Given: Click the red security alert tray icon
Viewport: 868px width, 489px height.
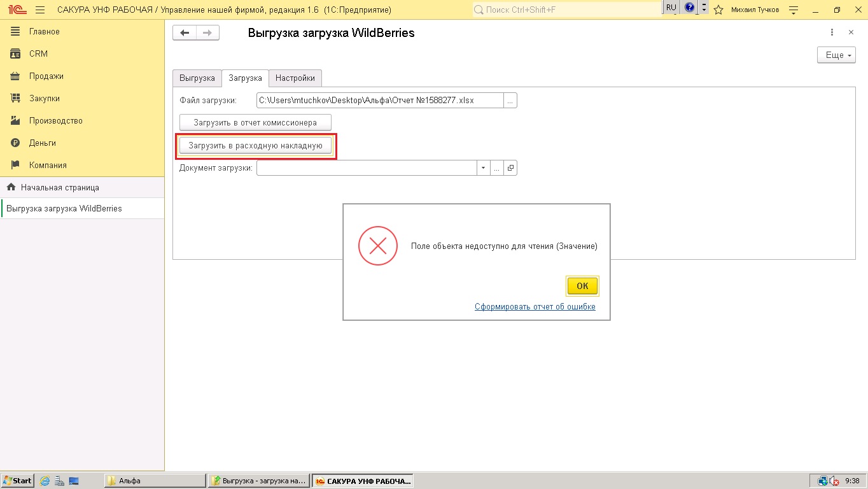Looking at the screenshot, I should click(x=835, y=481).
